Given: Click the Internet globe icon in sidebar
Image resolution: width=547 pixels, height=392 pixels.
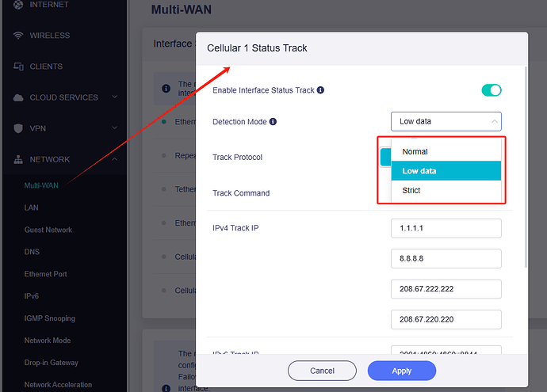Looking at the screenshot, I should click(x=18, y=5).
